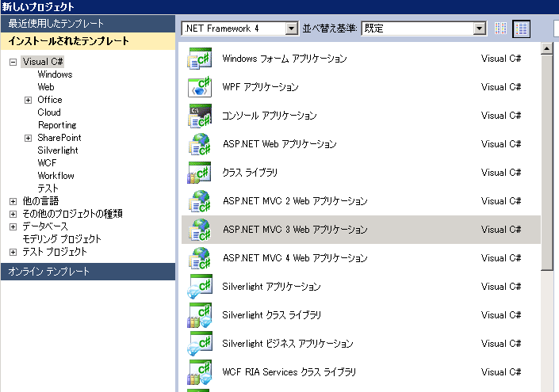The image size is (559, 392).
Task: Select モデリング プロジェクト in the tree
Action: 62,239
